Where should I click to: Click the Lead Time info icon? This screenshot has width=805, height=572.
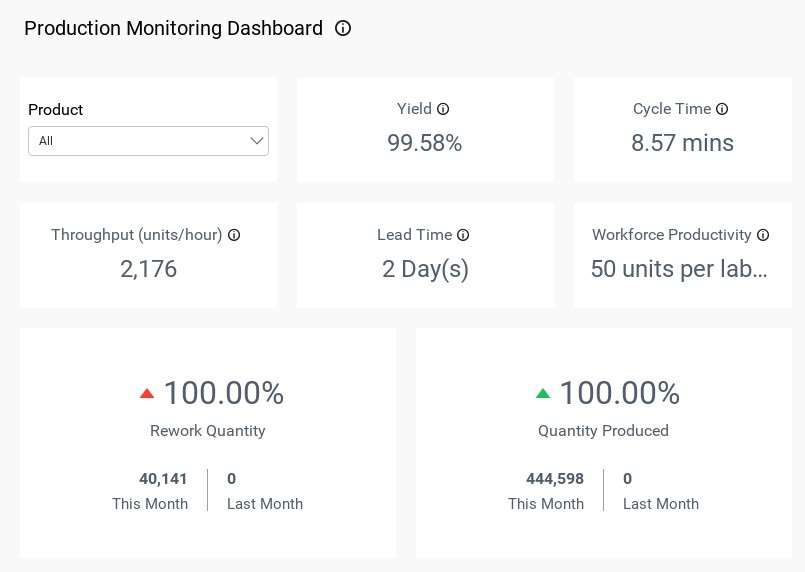463,235
